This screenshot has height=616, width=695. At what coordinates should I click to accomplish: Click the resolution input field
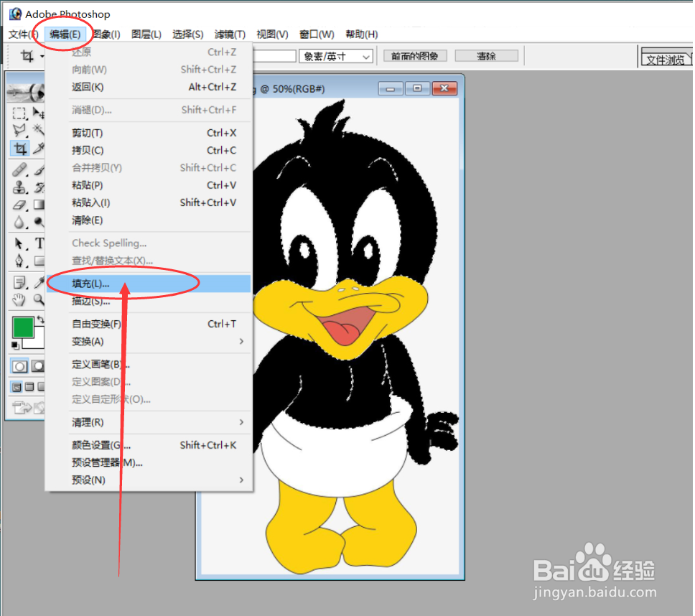(x=274, y=56)
